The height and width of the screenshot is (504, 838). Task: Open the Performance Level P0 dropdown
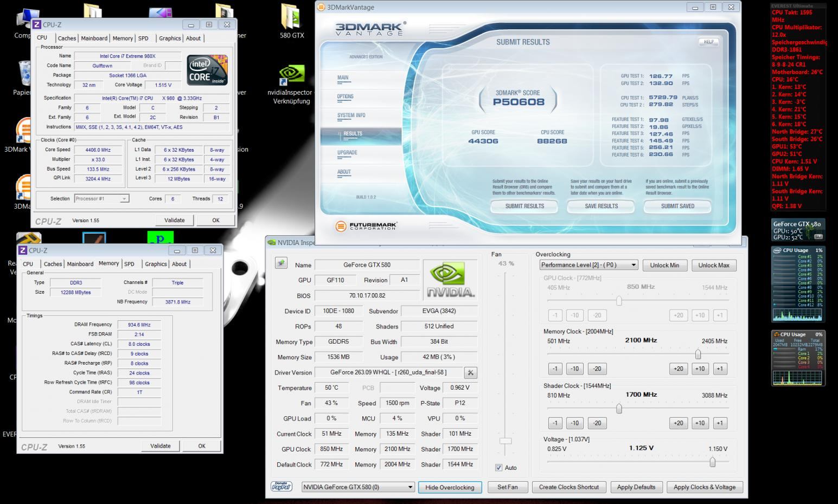coord(588,265)
